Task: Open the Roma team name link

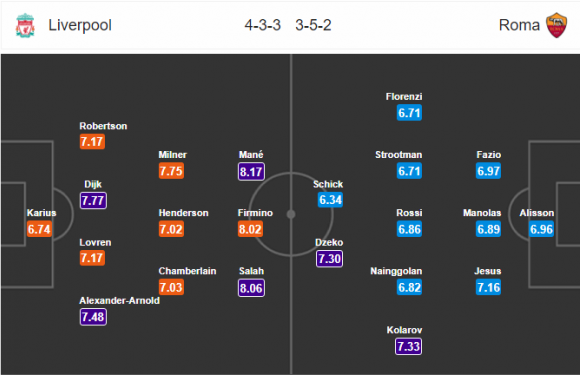Action: 519,25
